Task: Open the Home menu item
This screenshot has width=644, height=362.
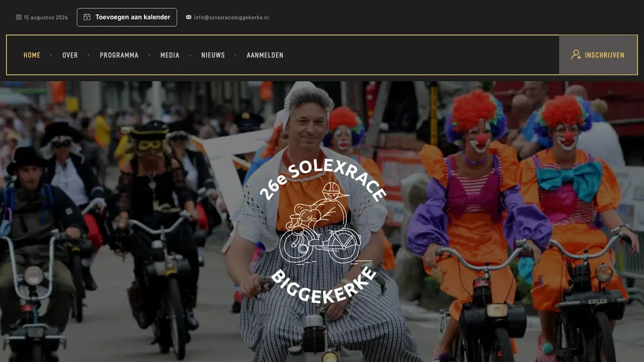Action: coord(32,55)
